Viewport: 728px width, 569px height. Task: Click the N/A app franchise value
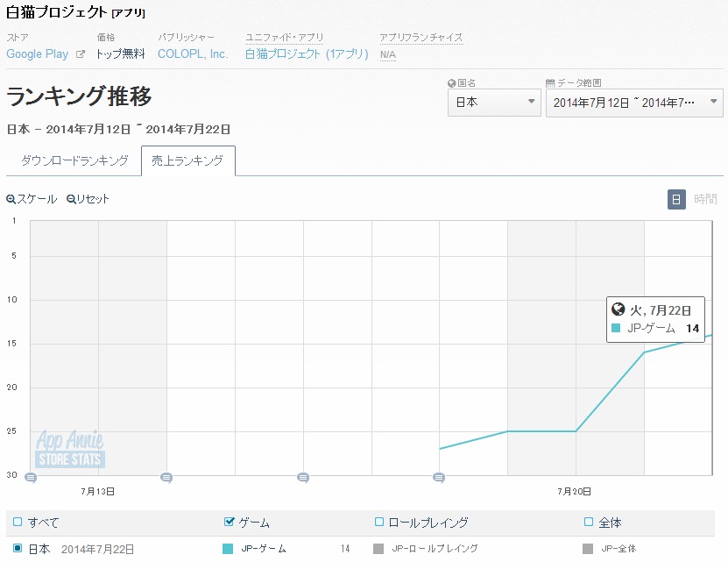click(388, 55)
